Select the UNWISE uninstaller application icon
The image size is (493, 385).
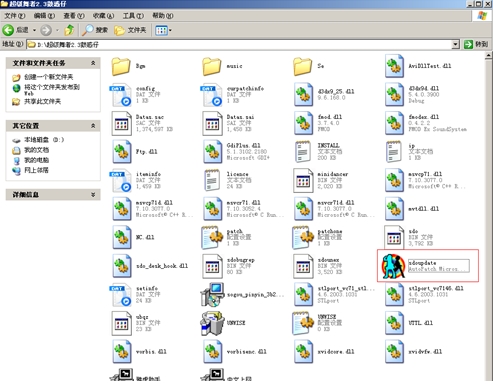[x=212, y=323]
